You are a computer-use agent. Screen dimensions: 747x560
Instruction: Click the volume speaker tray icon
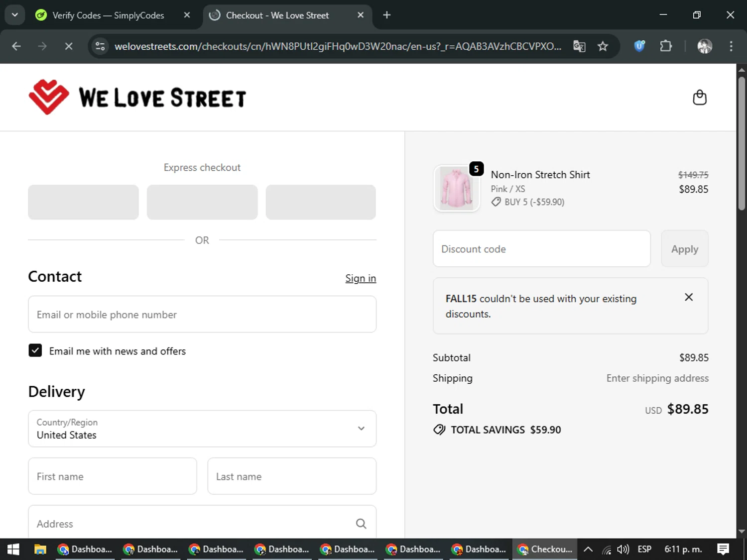(623, 549)
